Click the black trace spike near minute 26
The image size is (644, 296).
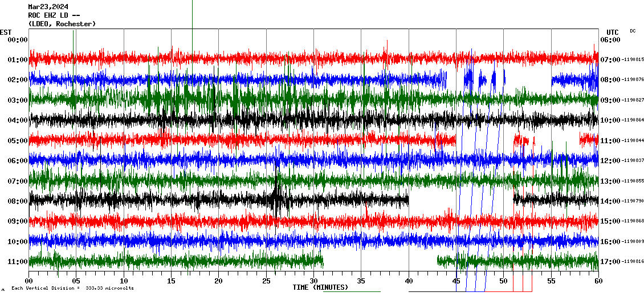[277, 200]
